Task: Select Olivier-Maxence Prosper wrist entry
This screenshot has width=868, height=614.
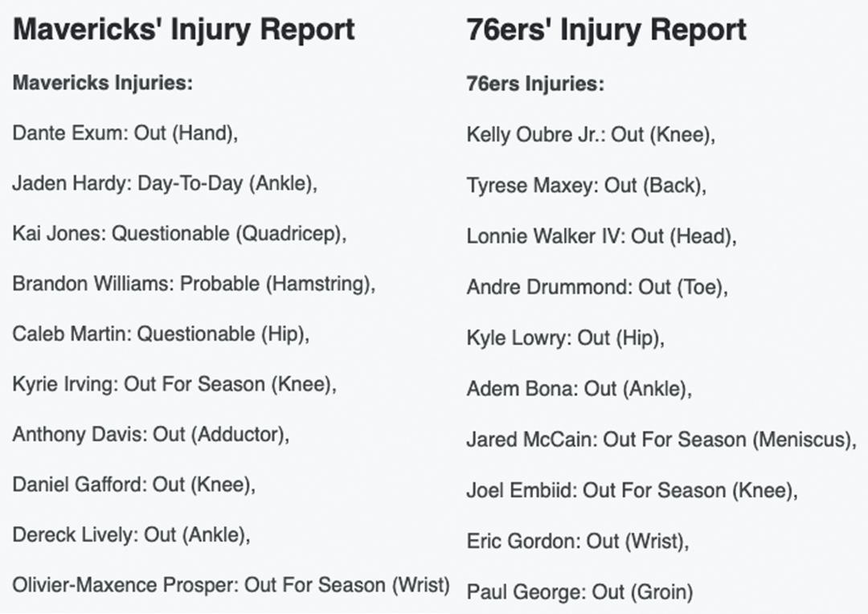Action: 231,586
